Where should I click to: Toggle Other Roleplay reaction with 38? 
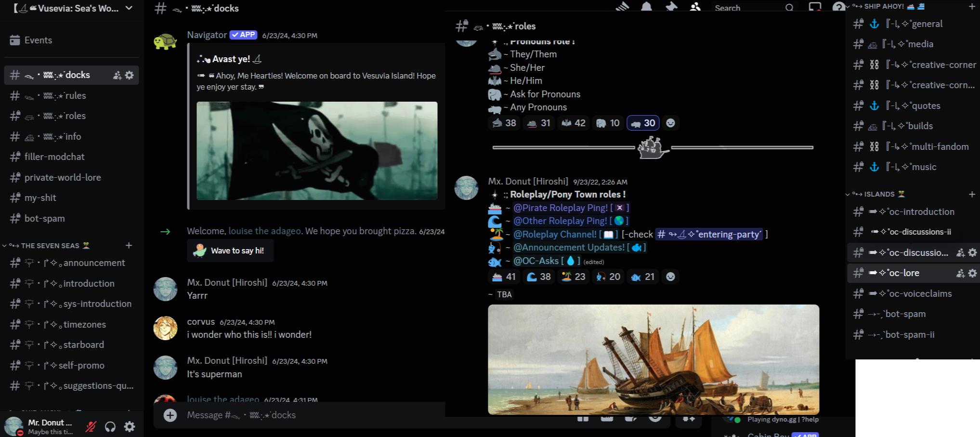(538, 277)
